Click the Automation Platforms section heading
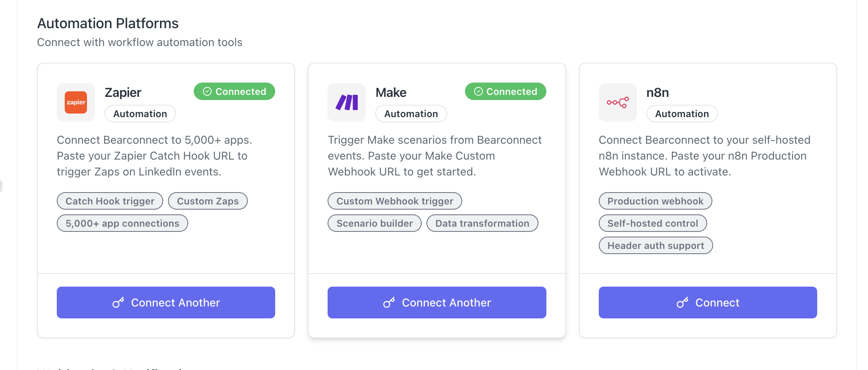The width and height of the screenshot is (868, 370). pyautogui.click(x=108, y=23)
